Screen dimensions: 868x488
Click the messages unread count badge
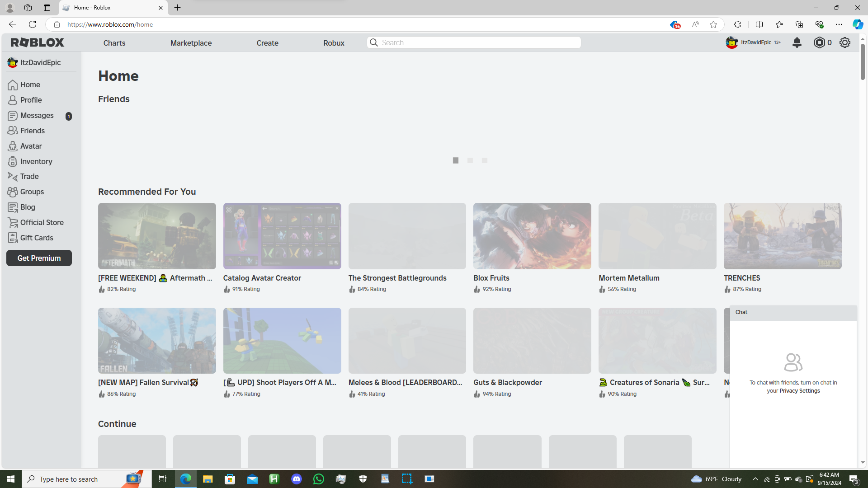[x=69, y=116]
